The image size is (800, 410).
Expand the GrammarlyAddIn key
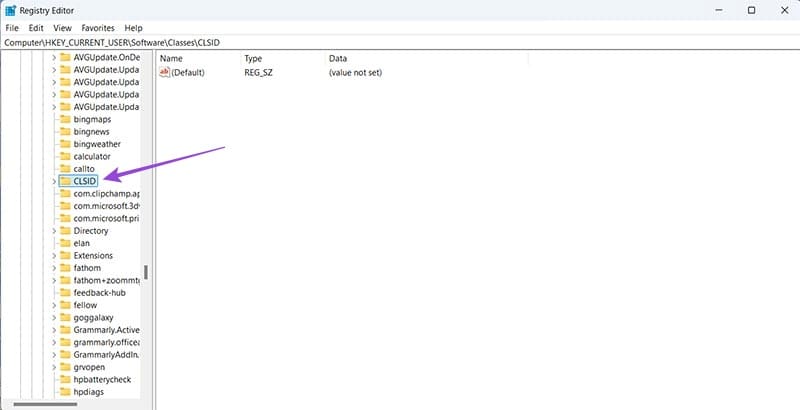click(54, 354)
